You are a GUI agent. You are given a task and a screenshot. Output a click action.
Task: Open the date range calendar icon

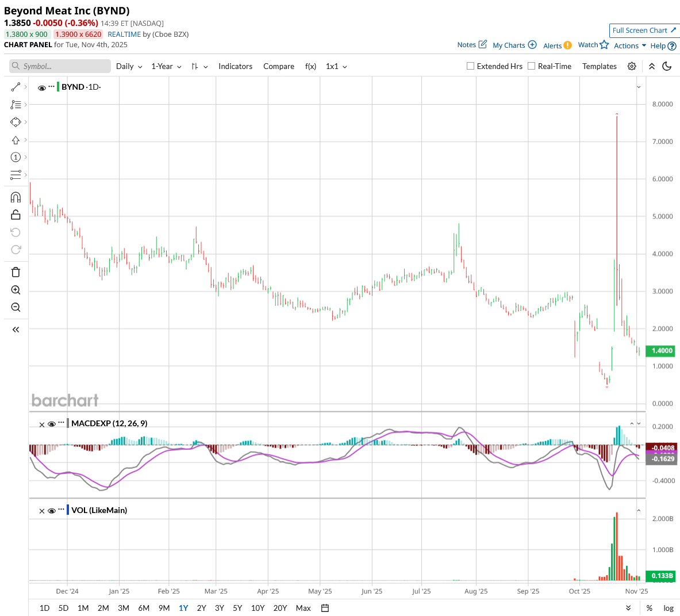(x=325, y=608)
